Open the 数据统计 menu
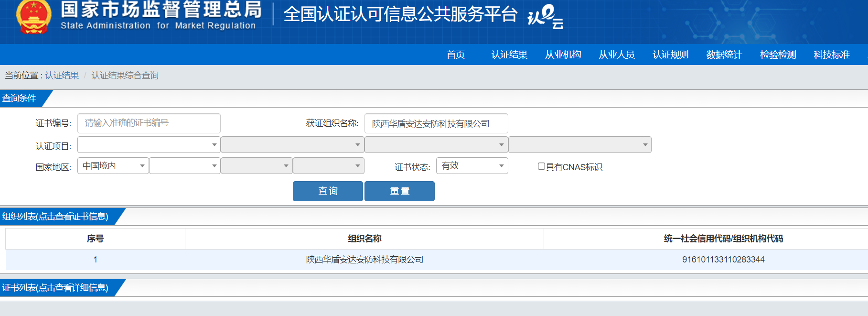The width and height of the screenshot is (868, 316). tap(724, 54)
